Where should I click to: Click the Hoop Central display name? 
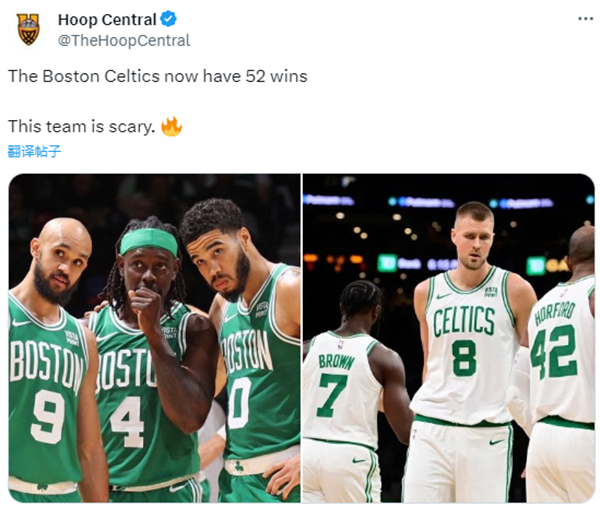(107, 20)
